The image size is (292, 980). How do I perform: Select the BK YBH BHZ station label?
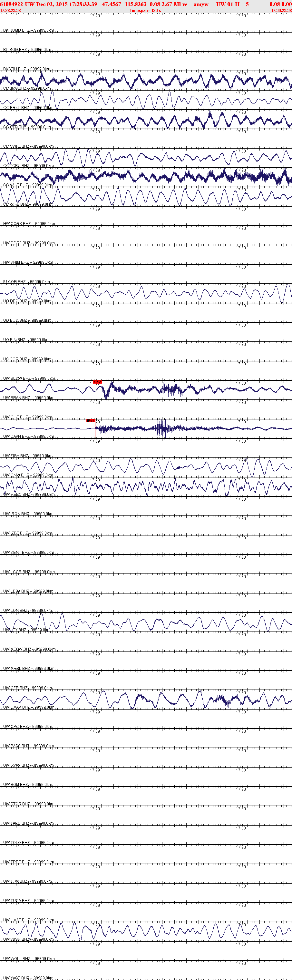pos(27,69)
